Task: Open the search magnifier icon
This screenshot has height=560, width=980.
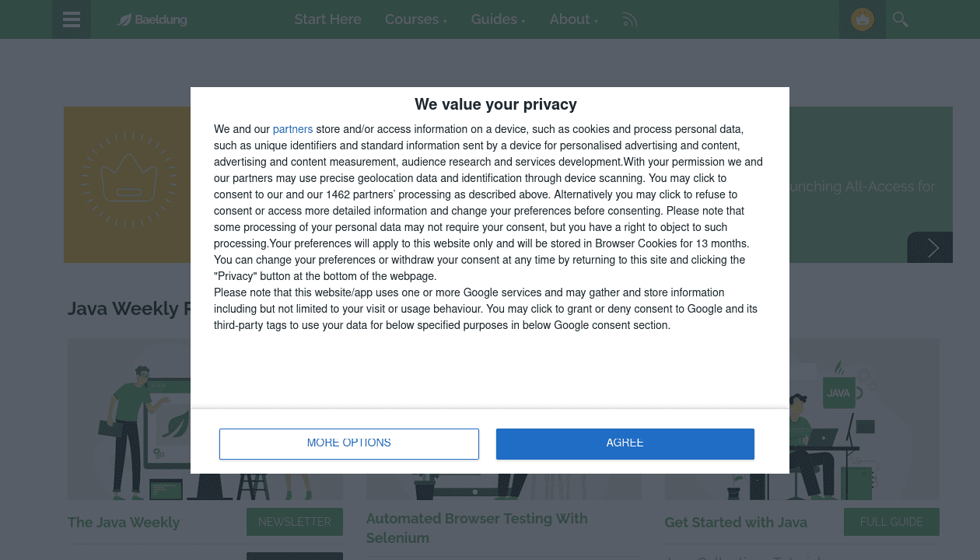Action: (901, 19)
